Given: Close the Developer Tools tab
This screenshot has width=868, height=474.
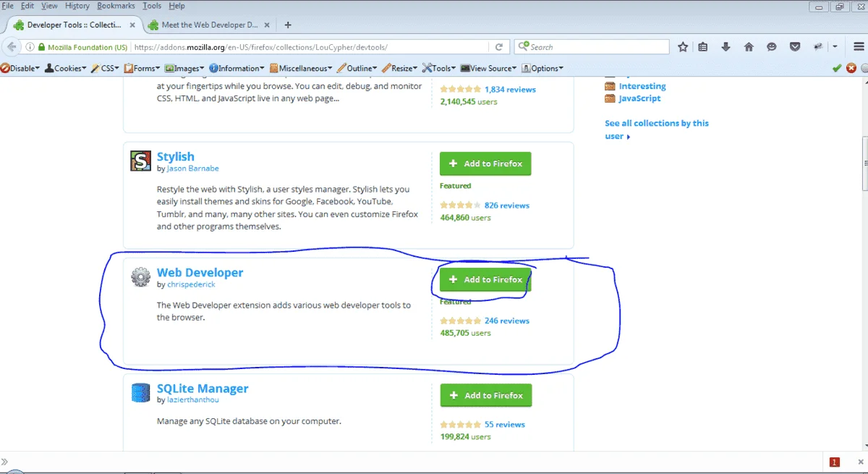Looking at the screenshot, I should click(x=134, y=25).
